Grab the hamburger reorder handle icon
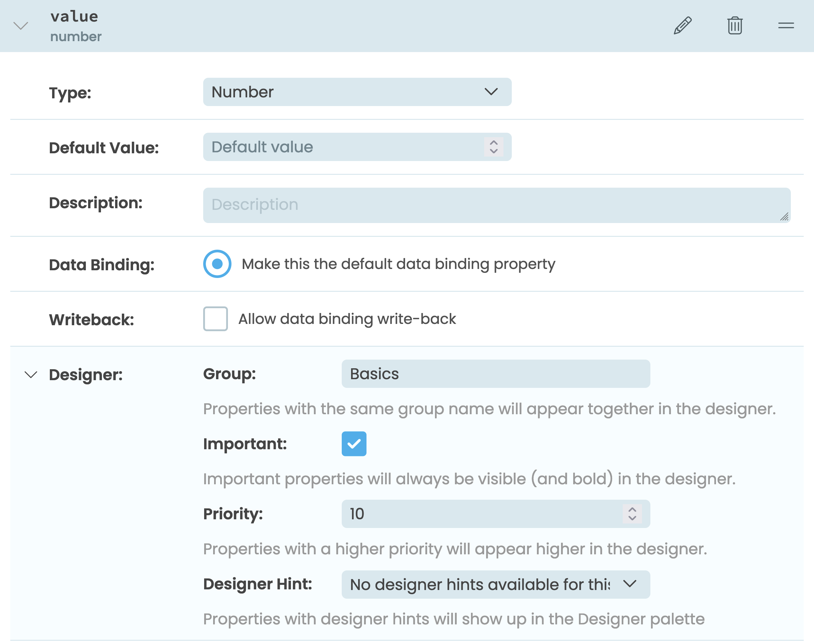The image size is (814, 644). (786, 26)
